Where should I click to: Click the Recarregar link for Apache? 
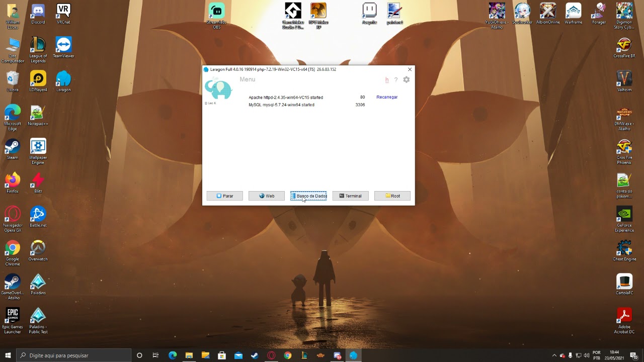point(387,97)
